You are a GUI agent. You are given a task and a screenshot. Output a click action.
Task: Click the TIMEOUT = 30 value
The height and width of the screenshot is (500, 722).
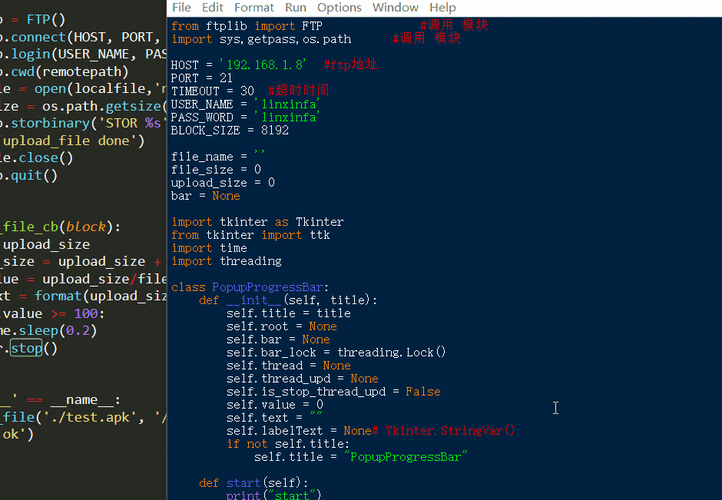[x=247, y=91]
